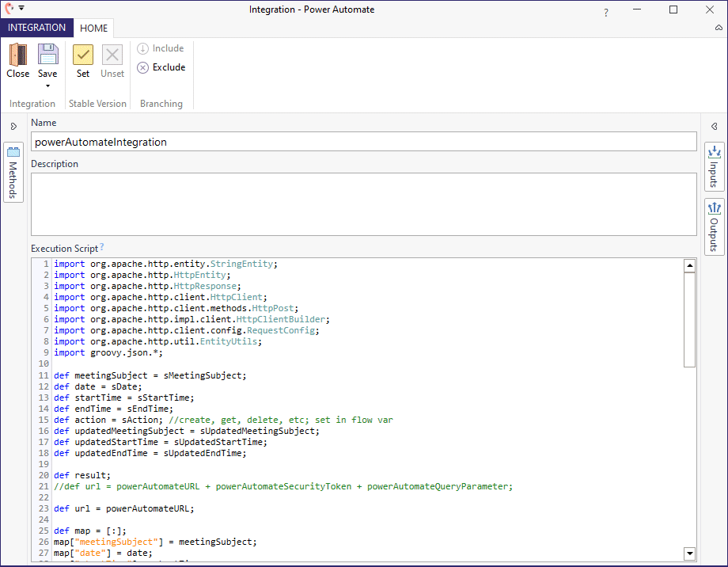Click the 'def endTime = sEndTime;' line
The width and height of the screenshot is (728, 567).
pos(114,409)
